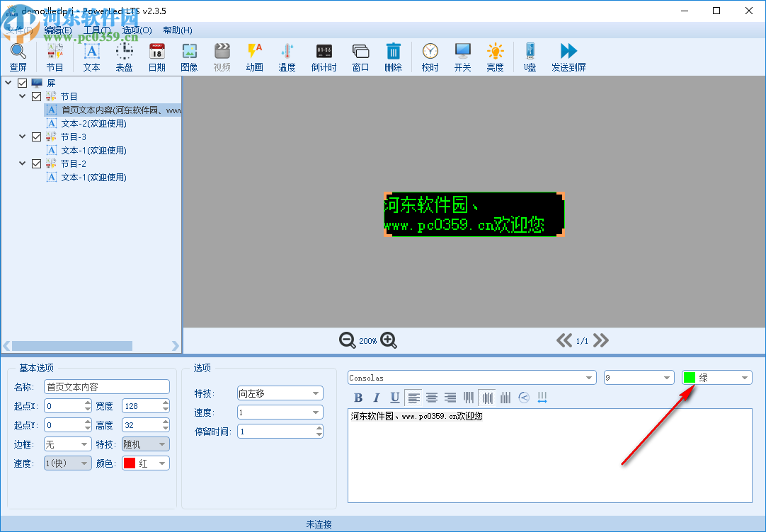766x532 pixels.
Task: Send program to screen via 发送到屏
Action: click(568, 57)
